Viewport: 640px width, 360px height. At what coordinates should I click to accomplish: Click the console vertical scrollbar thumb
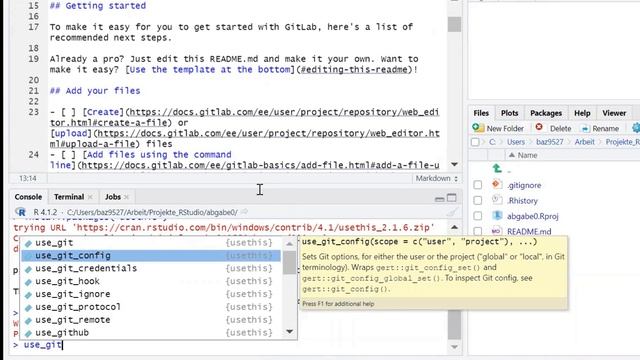(454, 324)
